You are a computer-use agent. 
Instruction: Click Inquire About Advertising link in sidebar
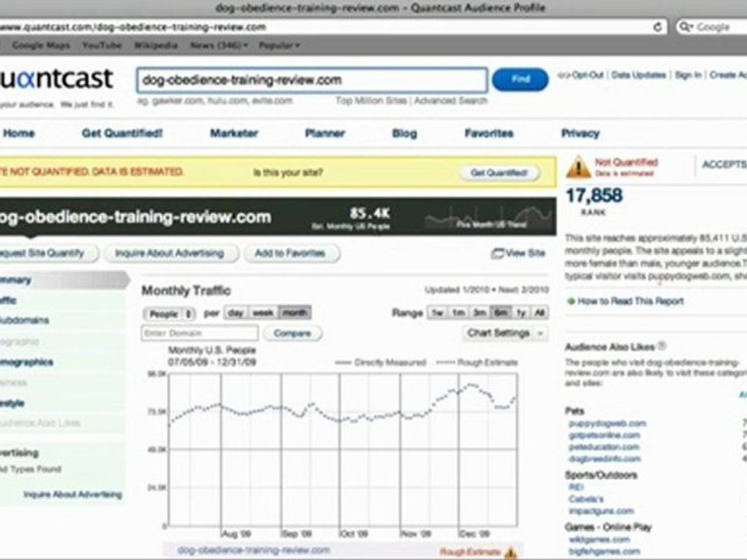(x=73, y=495)
